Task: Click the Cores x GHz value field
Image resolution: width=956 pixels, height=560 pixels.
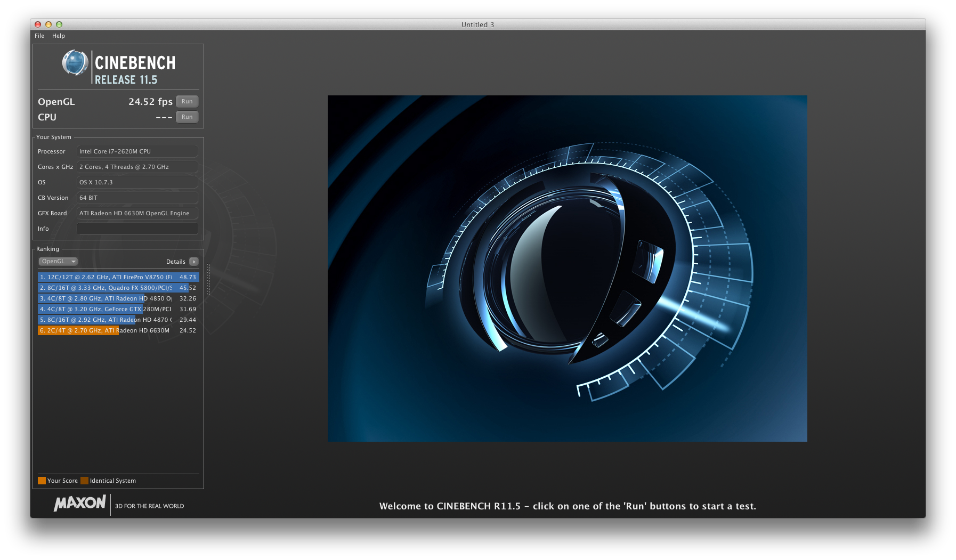Action: pos(137,167)
